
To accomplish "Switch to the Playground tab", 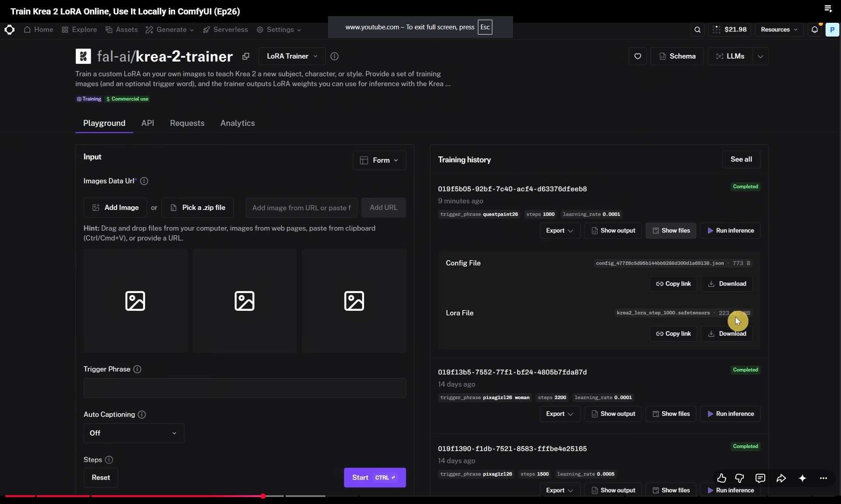I will click(104, 123).
